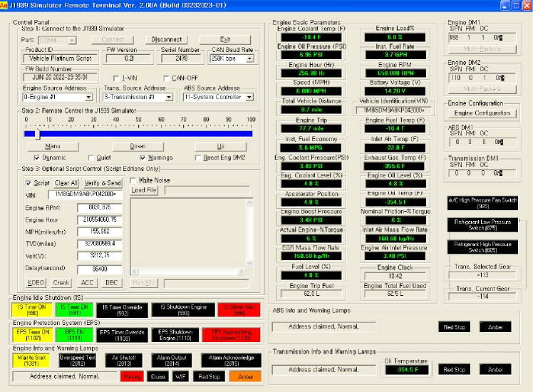
Task: Click the remote control slider thumb
Action: click(37, 133)
